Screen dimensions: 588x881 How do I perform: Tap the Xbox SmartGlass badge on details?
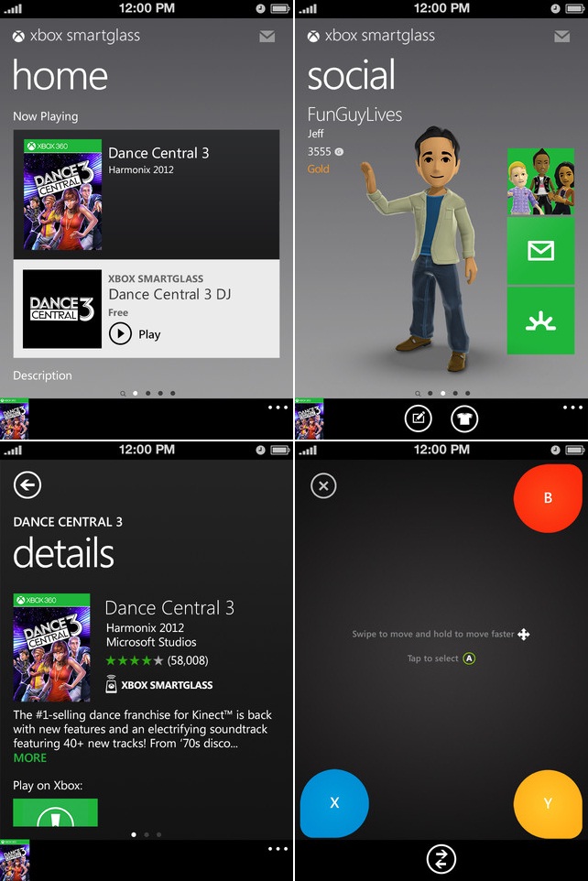click(x=159, y=685)
